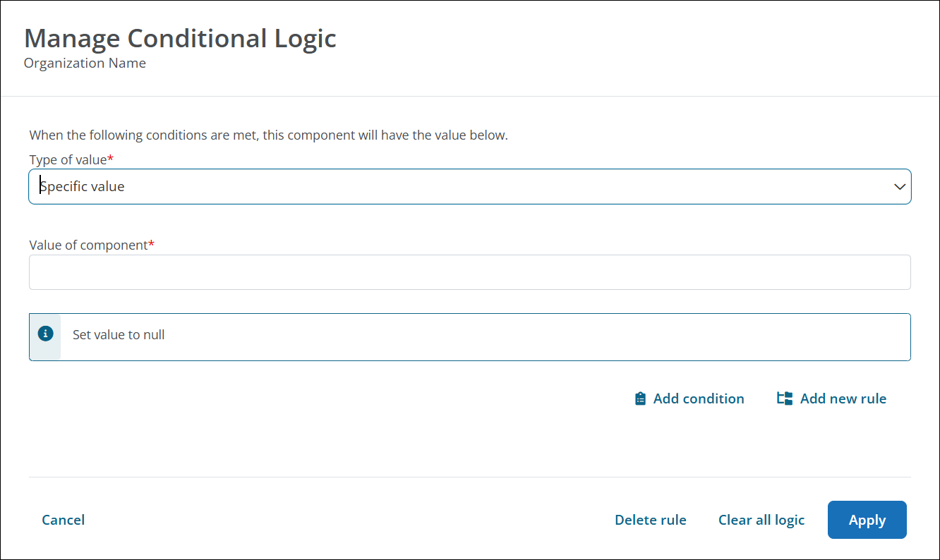Click the Type of value field label
The width and height of the screenshot is (940, 560).
point(68,160)
